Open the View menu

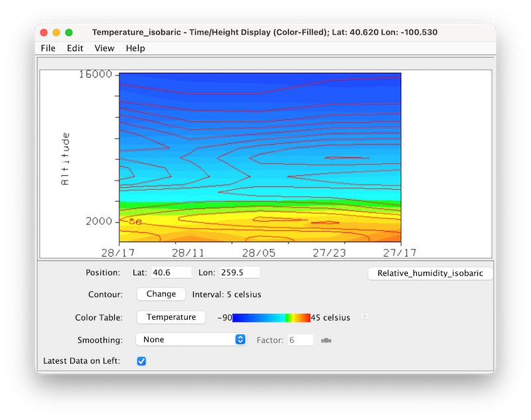[x=104, y=48]
